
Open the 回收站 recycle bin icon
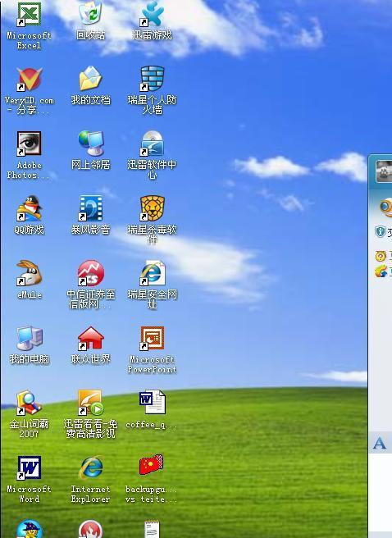(90, 13)
